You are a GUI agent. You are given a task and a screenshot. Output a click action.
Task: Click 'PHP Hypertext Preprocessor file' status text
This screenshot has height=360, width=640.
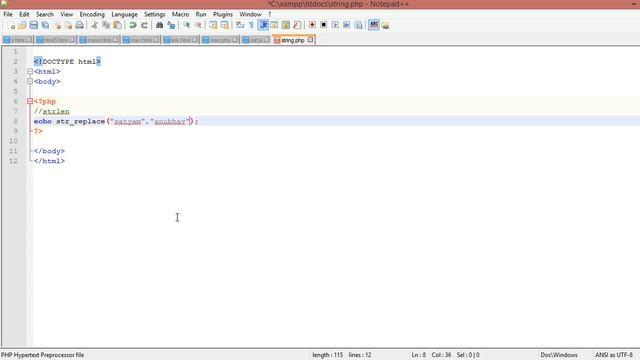click(42, 355)
